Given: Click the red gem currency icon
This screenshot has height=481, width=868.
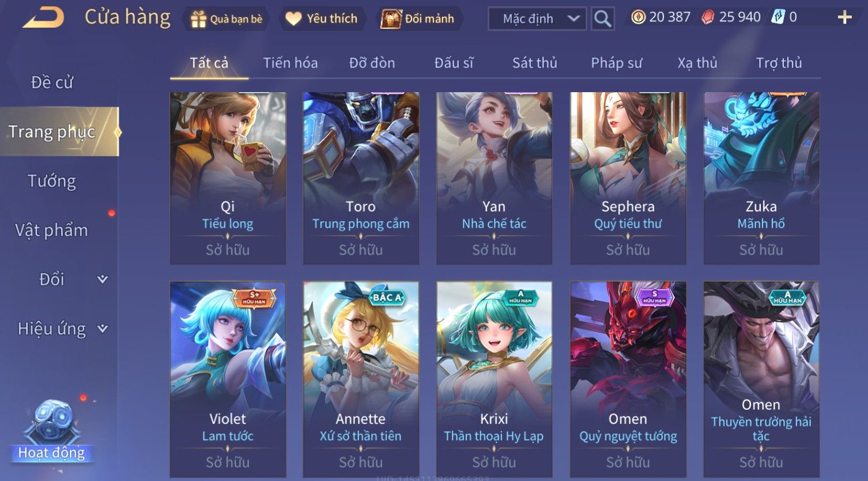Looking at the screenshot, I should pyautogui.click(x=708, y=17).
